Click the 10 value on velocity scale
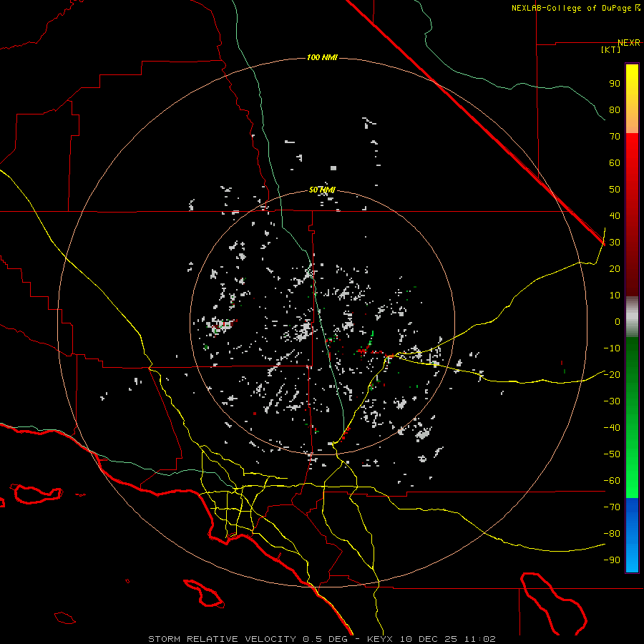 (x=615, y=296)
